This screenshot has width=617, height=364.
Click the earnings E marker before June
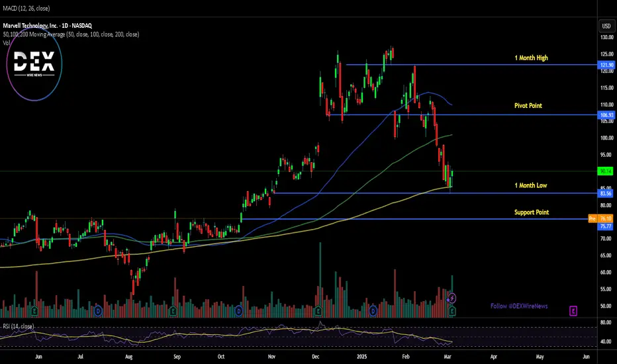pyautogui.click(x=34, y=311)
